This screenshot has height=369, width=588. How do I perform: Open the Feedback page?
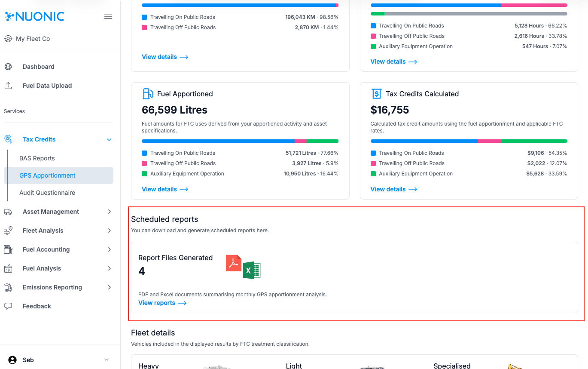(x=37, y=306)
